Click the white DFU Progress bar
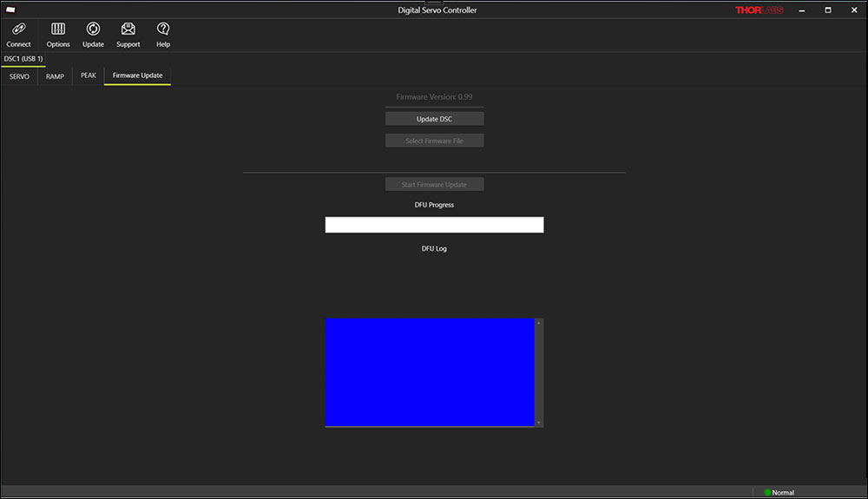Image resolution: width=868 pixels, height=499 pixels. tap(434, 225)
